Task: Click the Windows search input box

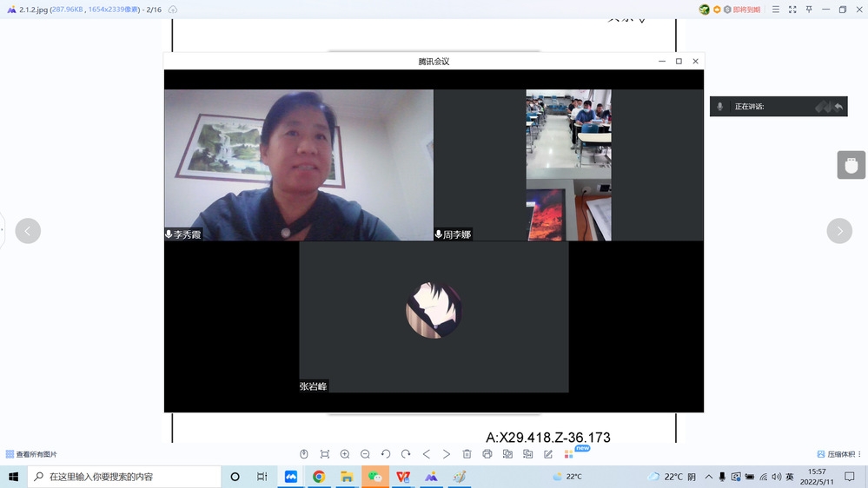Action: click(x=126, y=477)
